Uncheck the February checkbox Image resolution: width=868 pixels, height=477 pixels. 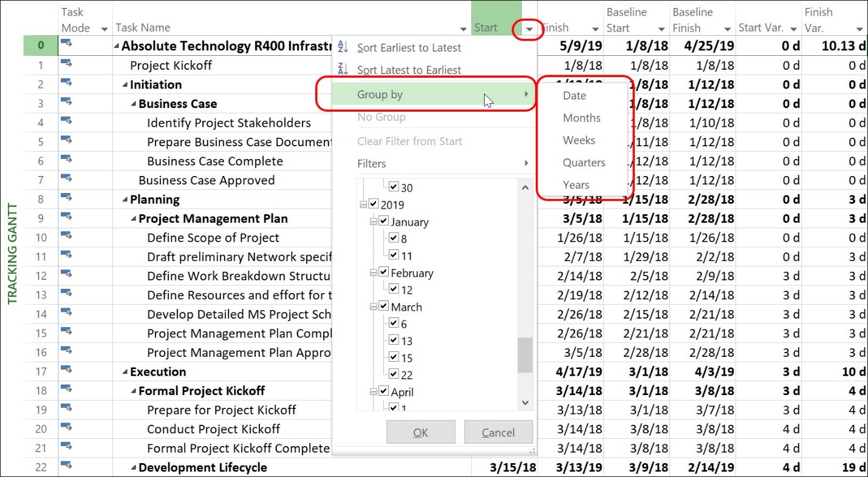tap(383, 272)
